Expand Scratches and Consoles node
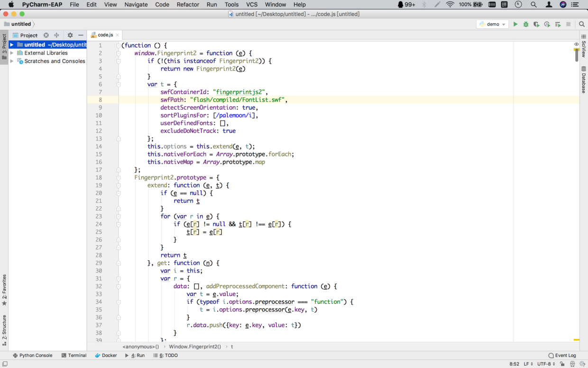This screenshot has width=588, height=368. [12, 61]
